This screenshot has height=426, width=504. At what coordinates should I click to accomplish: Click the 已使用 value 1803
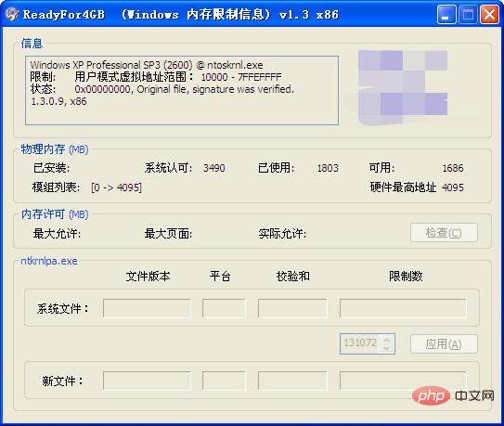pos(328,168)
